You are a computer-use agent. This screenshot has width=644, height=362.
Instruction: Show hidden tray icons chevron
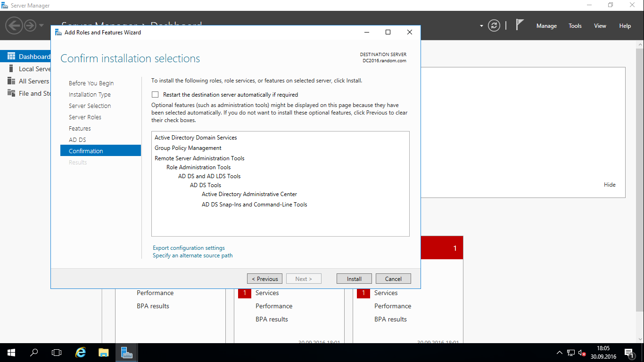coord(560,353)
